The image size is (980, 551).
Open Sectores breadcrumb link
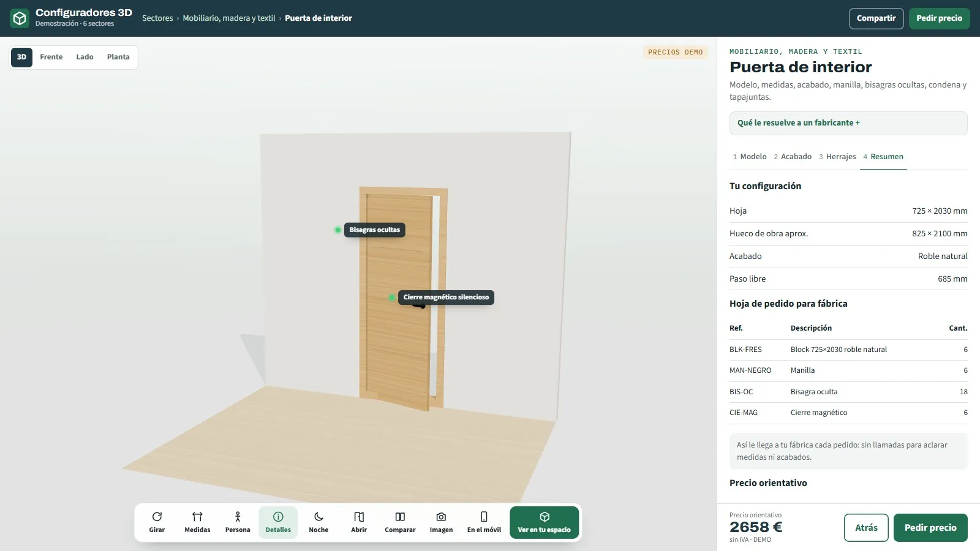click(157, 18)
